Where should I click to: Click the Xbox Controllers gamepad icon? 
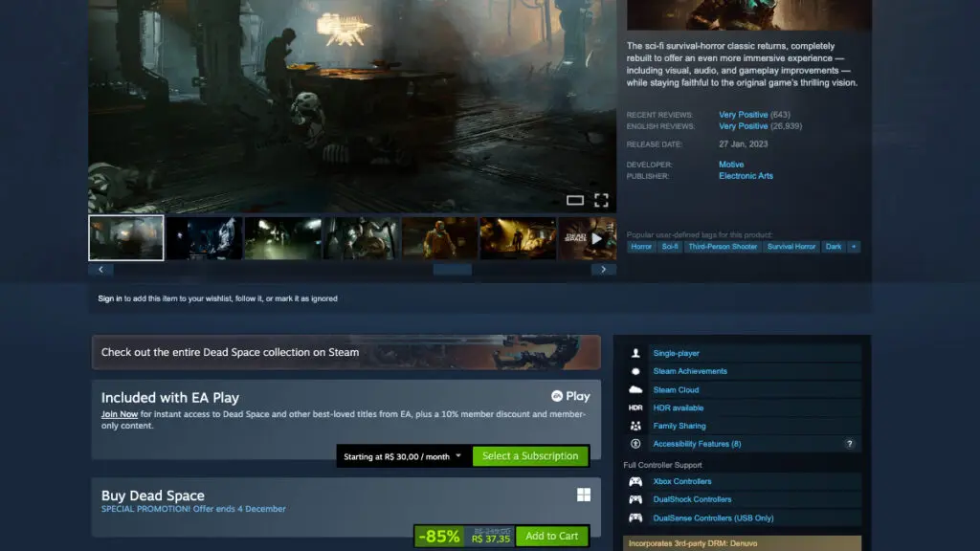tap(634, 481)
